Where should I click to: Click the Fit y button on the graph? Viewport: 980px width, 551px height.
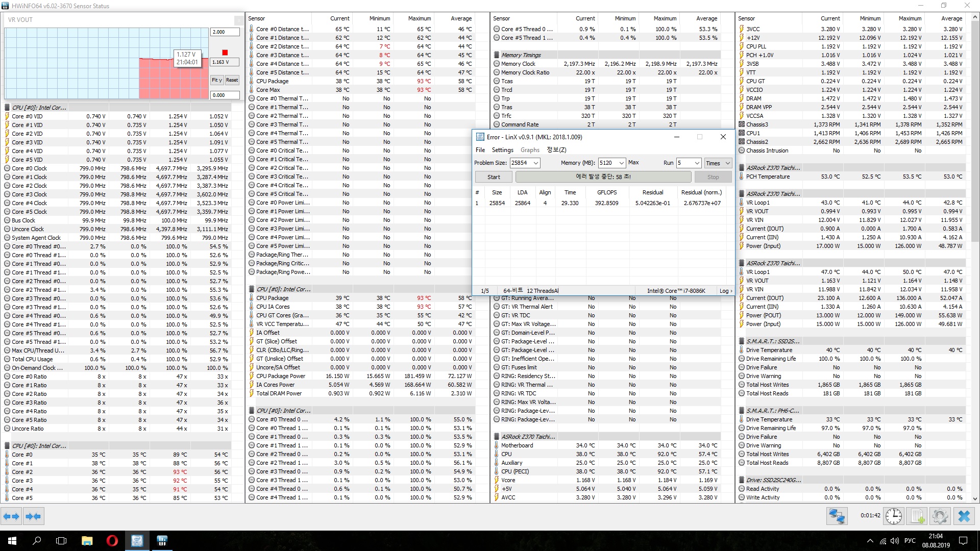coord(217,80)
